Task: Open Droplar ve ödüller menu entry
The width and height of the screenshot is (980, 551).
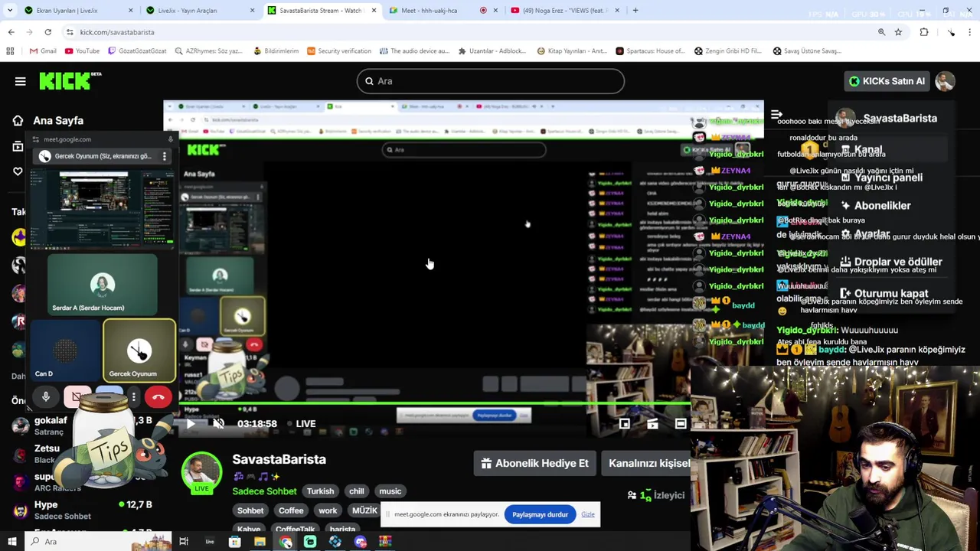Action: tap(891, 262)
